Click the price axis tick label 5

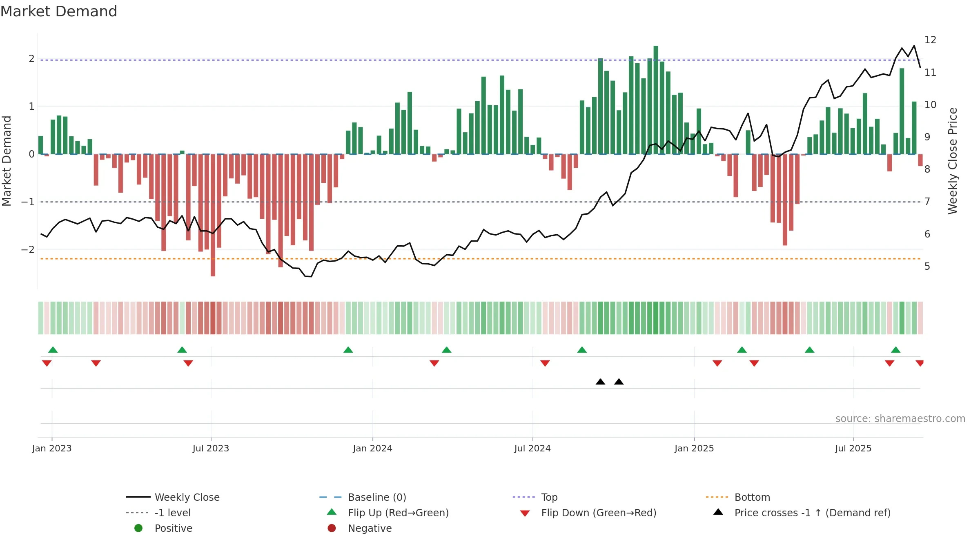click(927, 267)
